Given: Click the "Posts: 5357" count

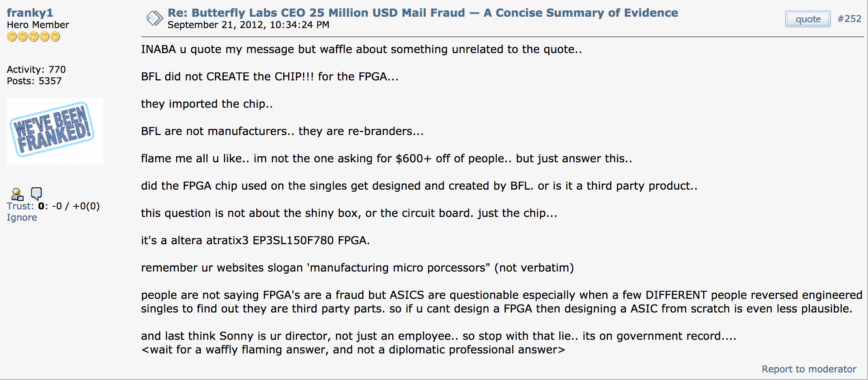Looking at the screenshot, I should pyautogui.click(x=34, y=81).
